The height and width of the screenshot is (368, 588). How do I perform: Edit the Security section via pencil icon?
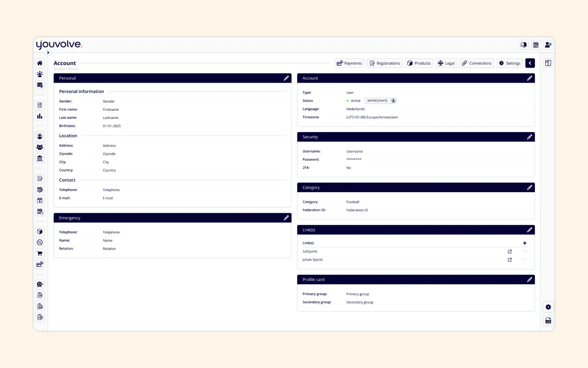[530, 137]
